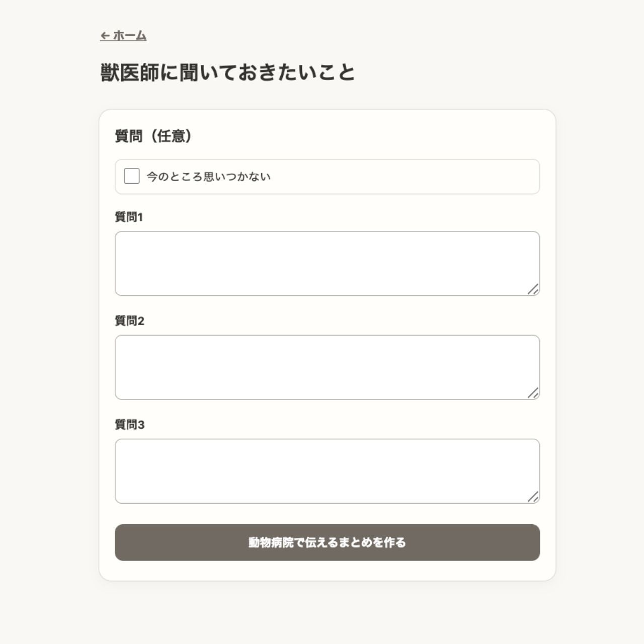The height and width of the screenshot is (644, 644).
Task: Click empty space inside the checkbox option row
Action: (403, 177)
